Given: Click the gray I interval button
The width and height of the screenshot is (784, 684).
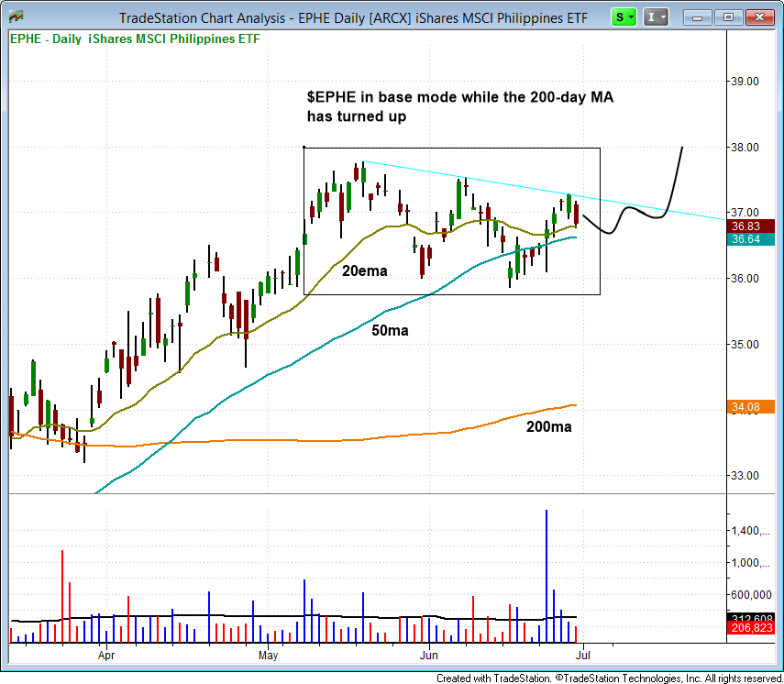Looking at the screenshot, I should (x=649, y=17).
